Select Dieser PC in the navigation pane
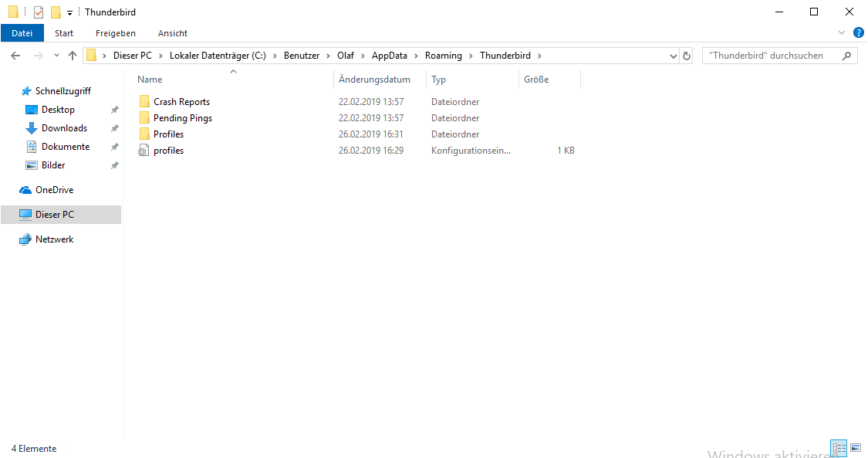This screenshot has width=868, height=458. pyautogui.click(x=61, y=214)
